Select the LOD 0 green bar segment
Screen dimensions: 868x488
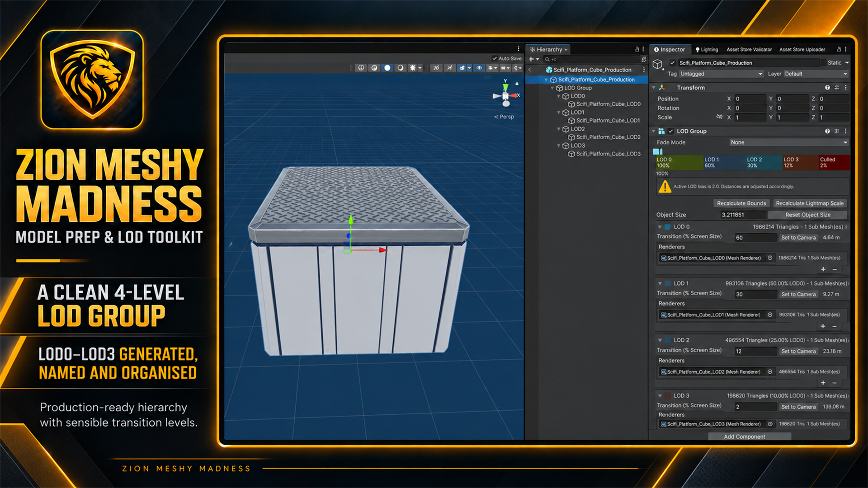[x=679, y=162]
